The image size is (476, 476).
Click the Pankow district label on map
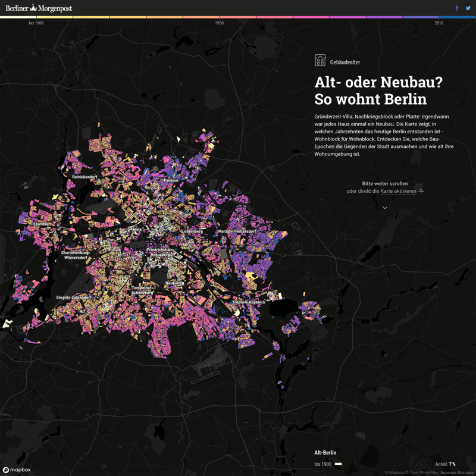point(171,180)
